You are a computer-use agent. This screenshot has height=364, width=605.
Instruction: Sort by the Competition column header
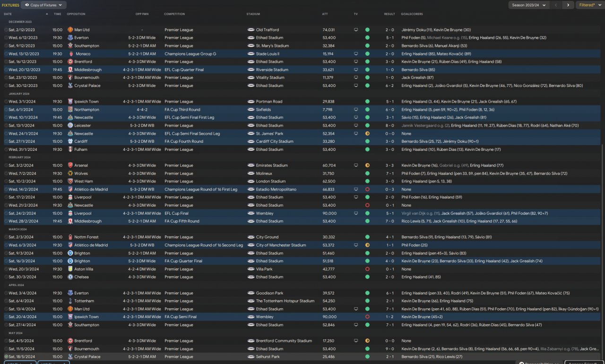click(174, 14)
